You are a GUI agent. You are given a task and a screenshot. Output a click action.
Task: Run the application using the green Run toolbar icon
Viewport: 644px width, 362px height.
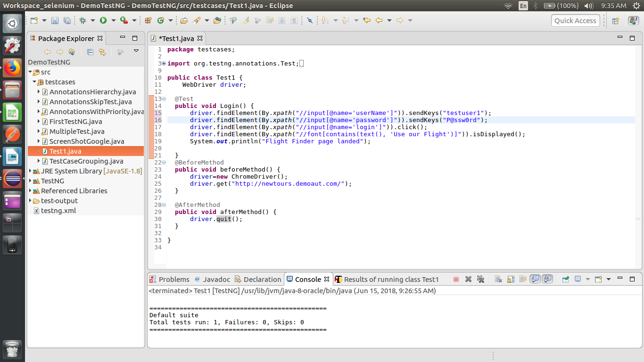pyautogui.click(x=103, y=20)
